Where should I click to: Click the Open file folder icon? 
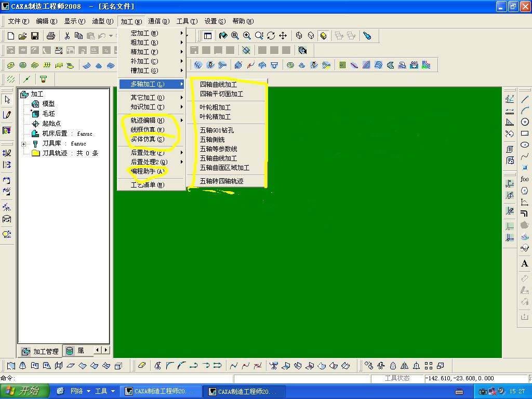point(22,36)
